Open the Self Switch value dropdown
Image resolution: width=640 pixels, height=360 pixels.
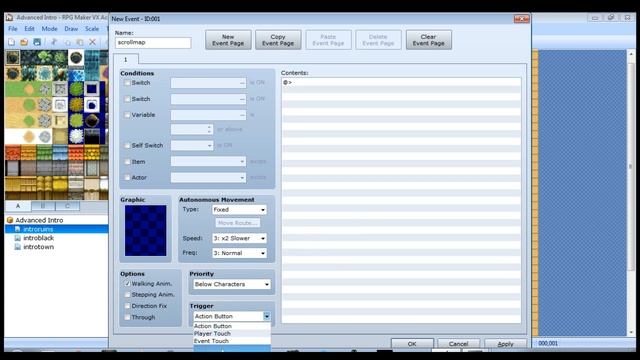coord(192,146)
